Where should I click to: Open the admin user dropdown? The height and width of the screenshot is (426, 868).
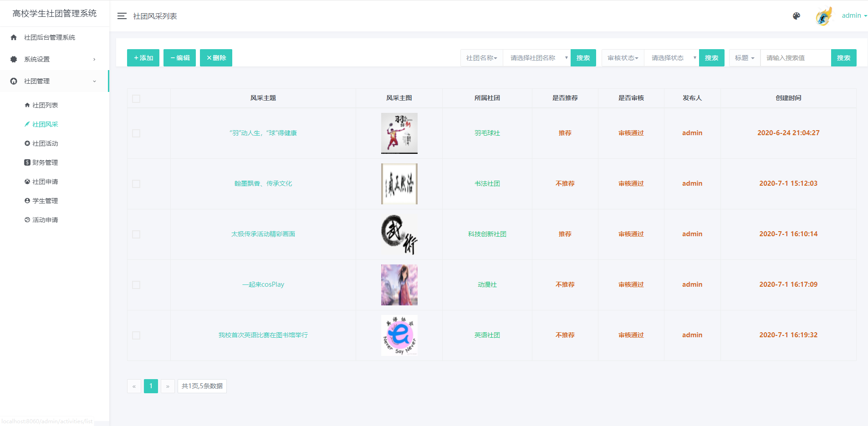(854, 15)
